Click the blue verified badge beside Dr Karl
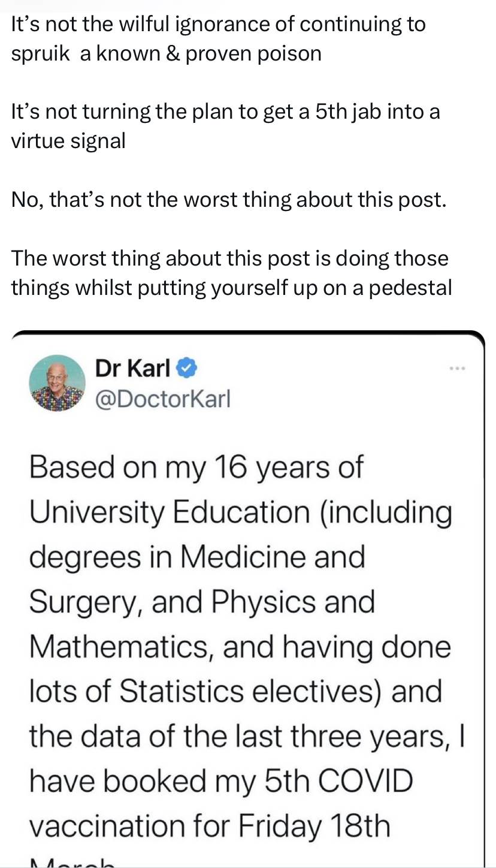Viewport: 496px width, 868px height. point(187,369)
